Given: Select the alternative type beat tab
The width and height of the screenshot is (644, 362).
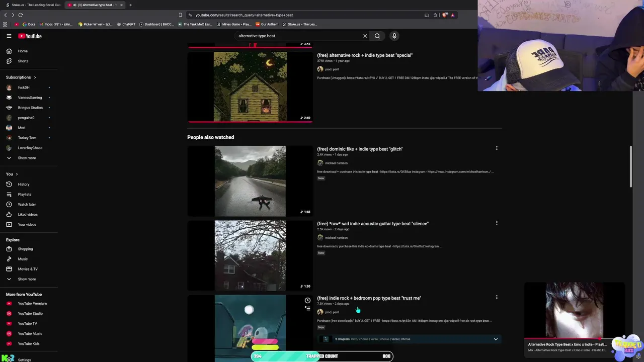Looking at the screenshot, I should 95,5.
